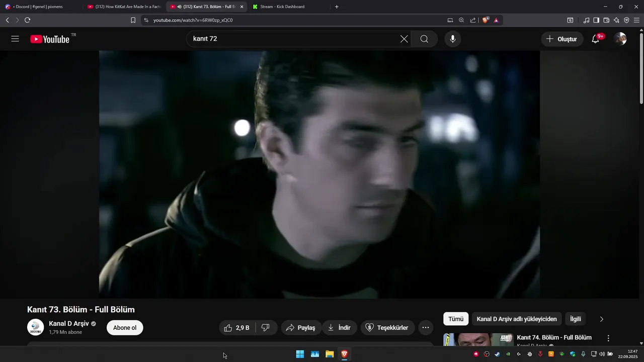644x362 pixels.
Task: Open the Brave main menu
Action: click(x=636, y=20)
